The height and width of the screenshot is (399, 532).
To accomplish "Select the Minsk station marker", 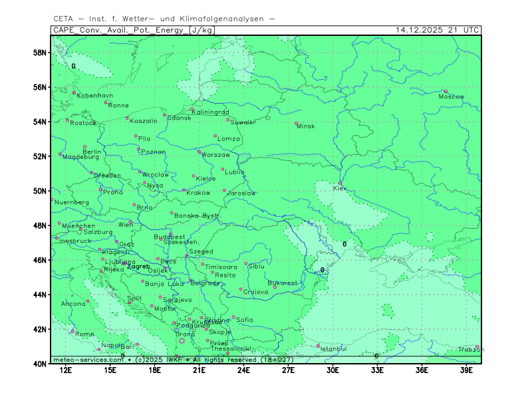I will click(x=297, y=123).
